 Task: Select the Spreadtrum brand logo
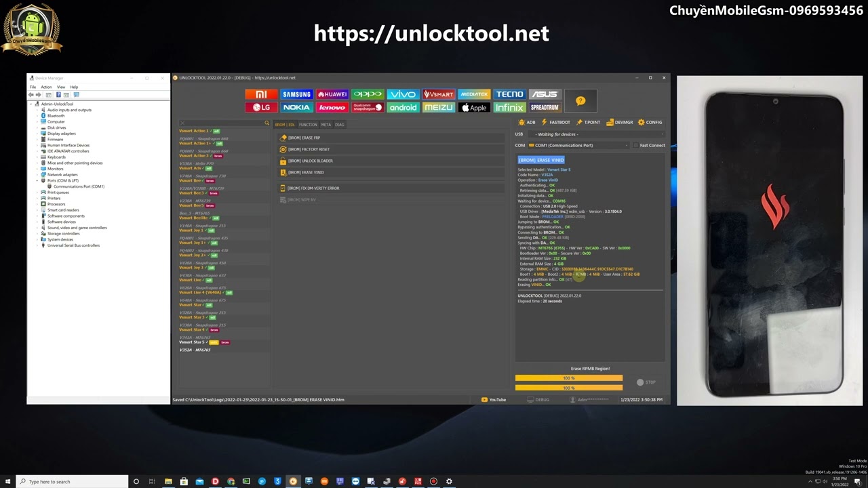(545, 107)
